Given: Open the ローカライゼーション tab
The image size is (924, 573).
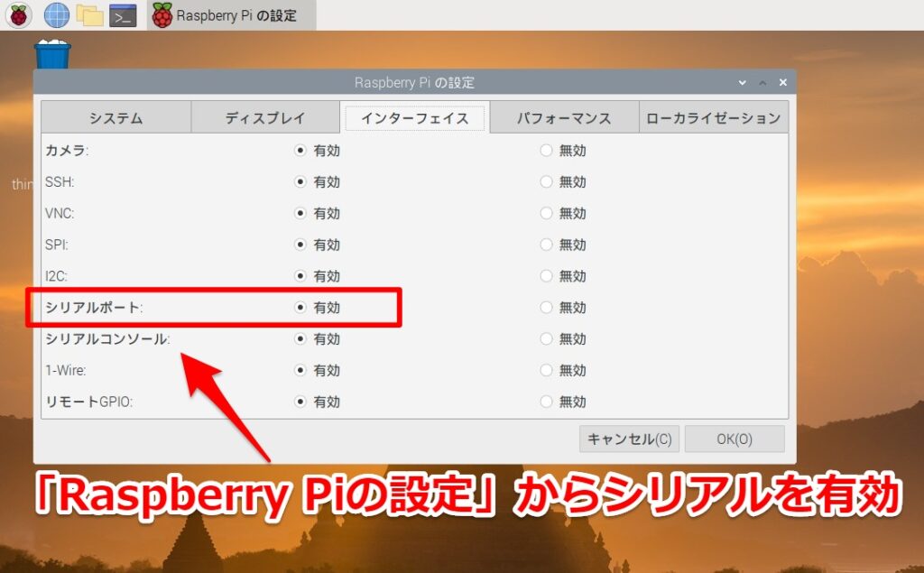Looking at the screenshot, I should [712, 116].
